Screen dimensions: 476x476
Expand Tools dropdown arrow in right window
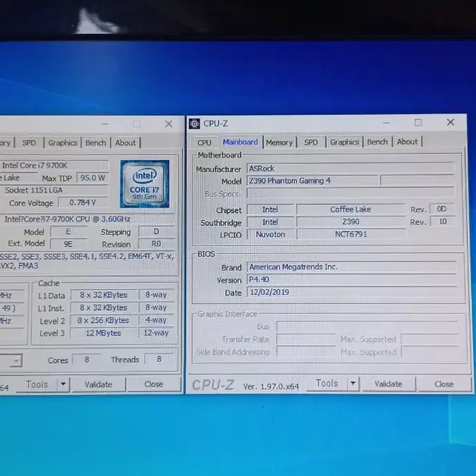(x=353, y=384)
